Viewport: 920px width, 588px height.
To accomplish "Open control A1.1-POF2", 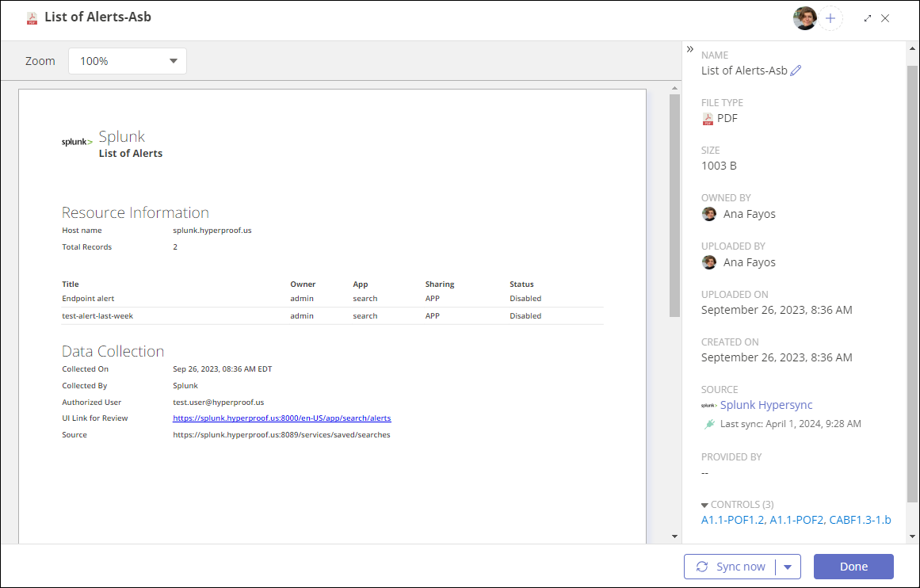I will 797,520.
